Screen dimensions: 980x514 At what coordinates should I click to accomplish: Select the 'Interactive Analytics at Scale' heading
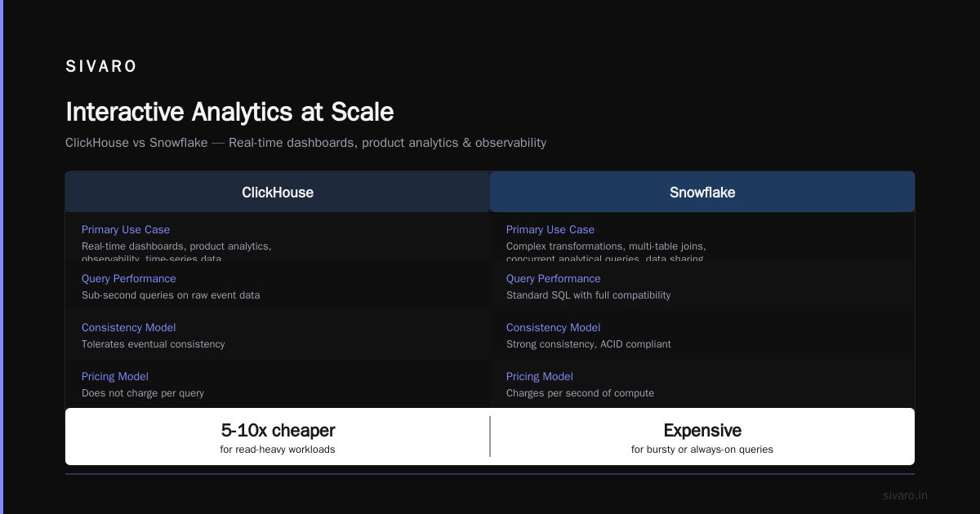tap(229, 112)
